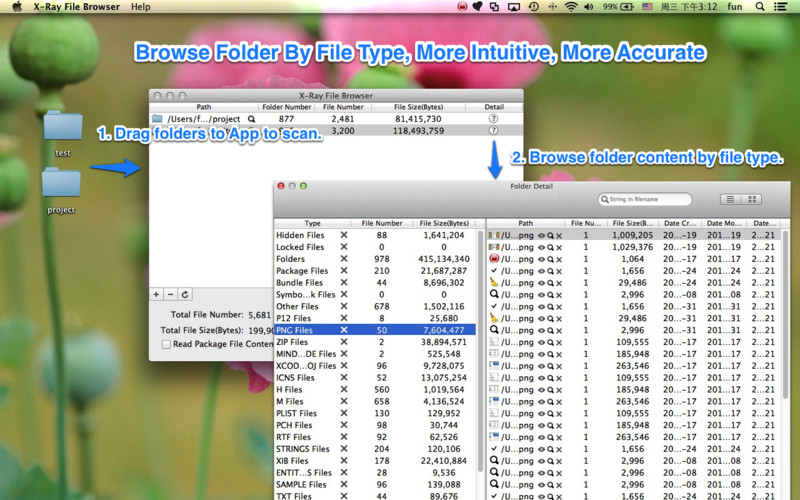Click the refresh scan button
This screenshot has height=500, width=800.
(185, 295)
